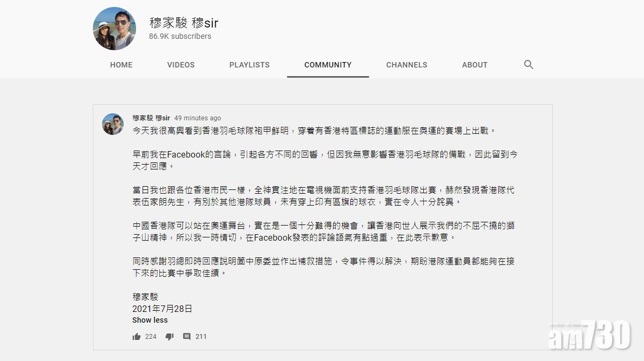Viewport: 644px width, 361px height.
Task: Click the 86.9K subscribers text
Action: pyautogui.click(x=180, y=36)
